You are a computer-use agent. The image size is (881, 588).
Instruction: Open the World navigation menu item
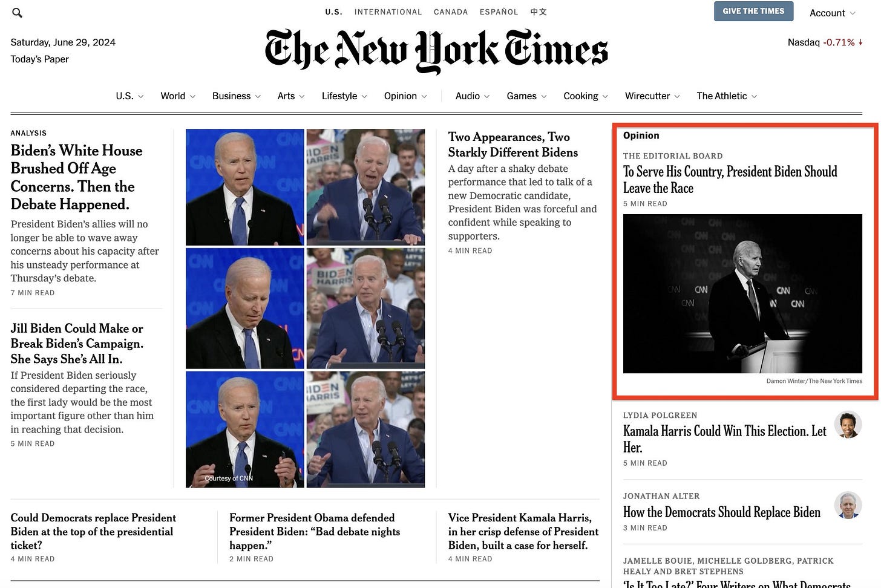click(173, 96)
